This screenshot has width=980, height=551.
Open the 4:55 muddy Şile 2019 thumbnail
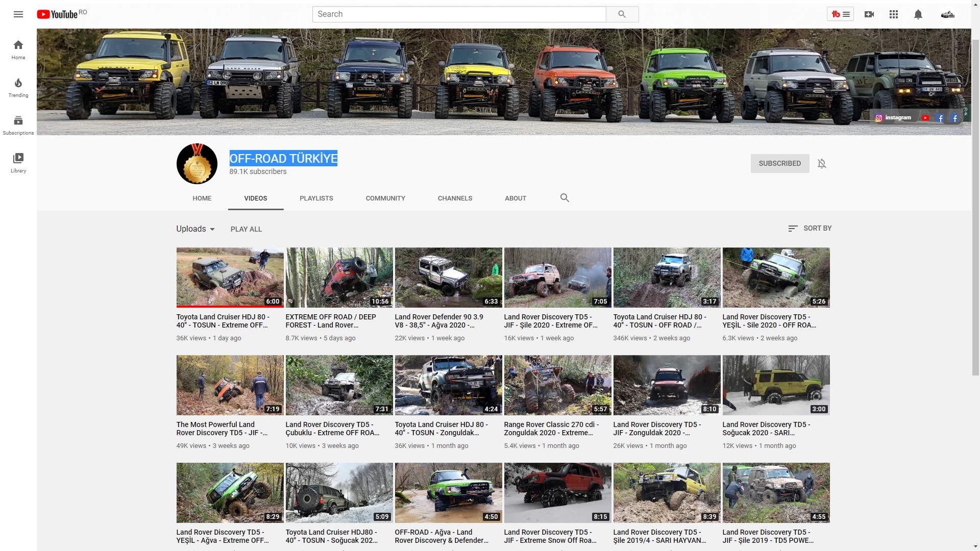[776, 493]
